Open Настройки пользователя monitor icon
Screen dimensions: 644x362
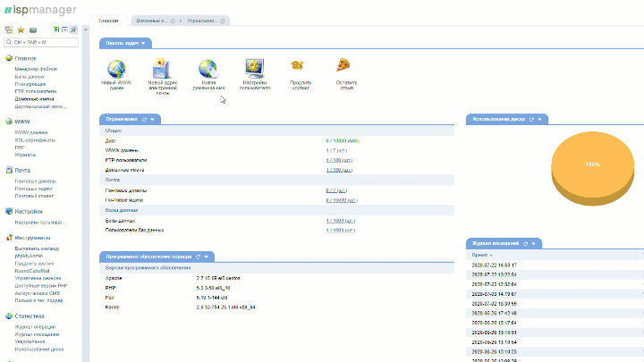point(255,68)
